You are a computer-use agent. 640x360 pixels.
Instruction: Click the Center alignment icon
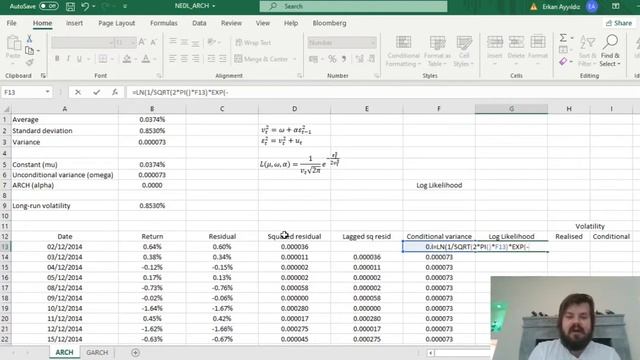tap(184, 59)
